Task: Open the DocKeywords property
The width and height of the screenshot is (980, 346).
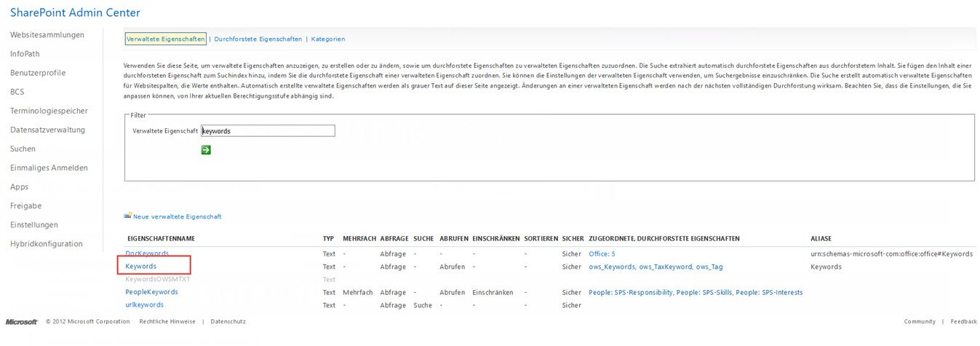Action: tap(147, 253)
